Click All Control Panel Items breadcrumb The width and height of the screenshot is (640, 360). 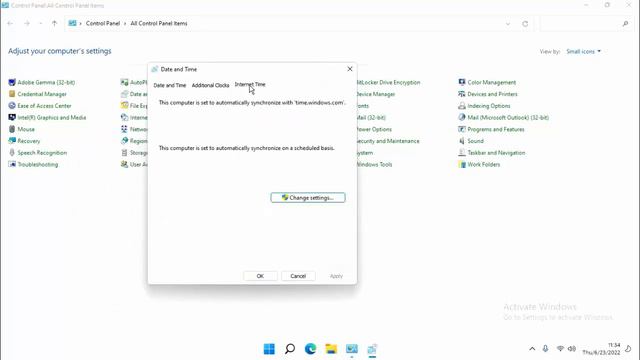(159, 23)
